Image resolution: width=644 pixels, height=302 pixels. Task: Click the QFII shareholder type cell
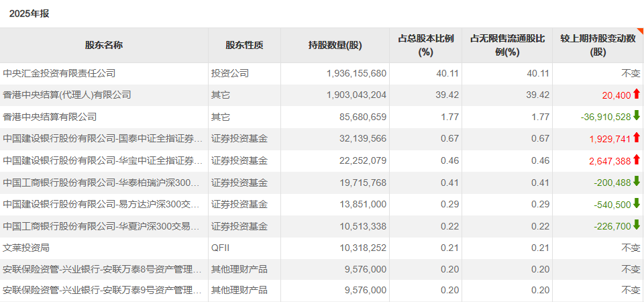tap(221, 248)
